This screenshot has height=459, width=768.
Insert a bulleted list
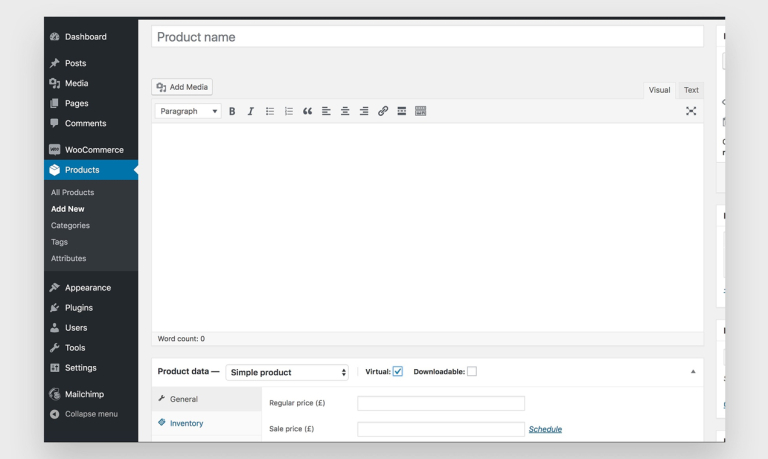click(270, 111)
